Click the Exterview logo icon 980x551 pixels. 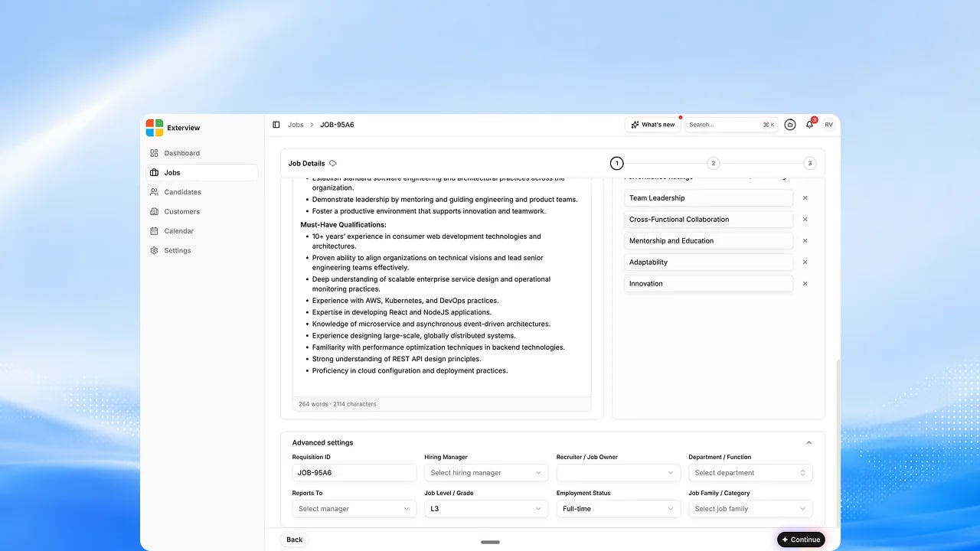point(155,128)
